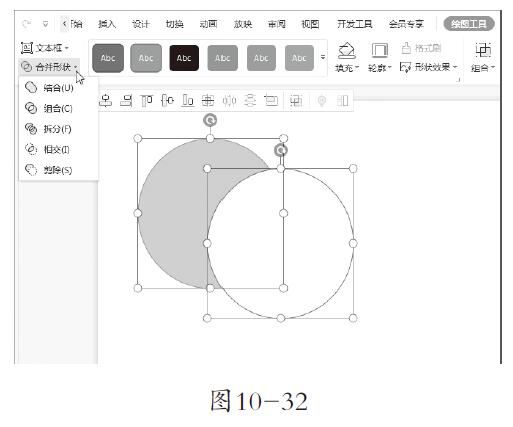Click the 格式刷 format painter
This screenshot has height=427, width=513.
point(421,48)
